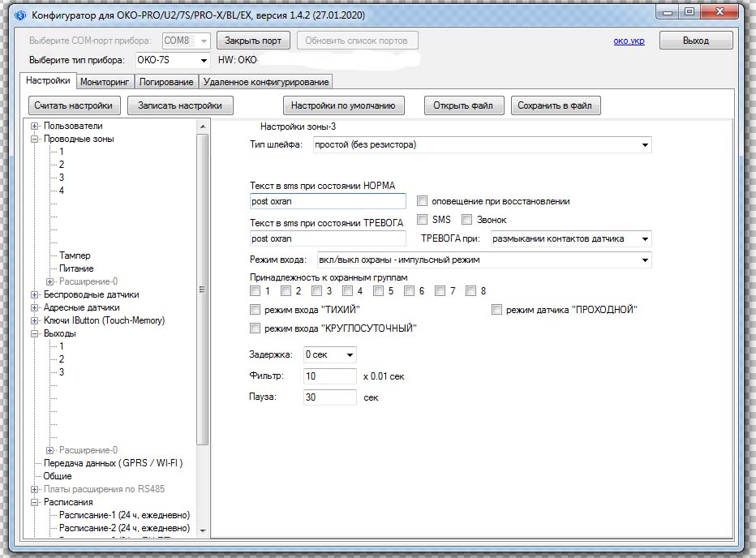Click НОРМА sms text field

[x=328, y=201]
